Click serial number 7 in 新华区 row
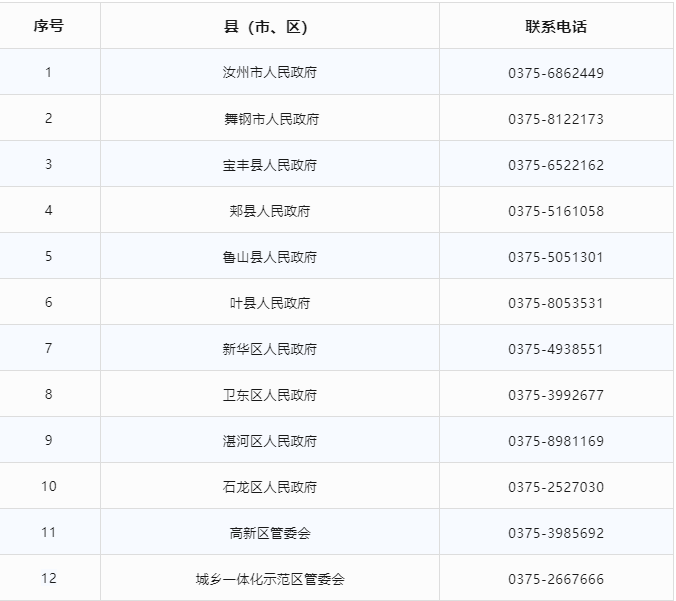 pos(49,348)
